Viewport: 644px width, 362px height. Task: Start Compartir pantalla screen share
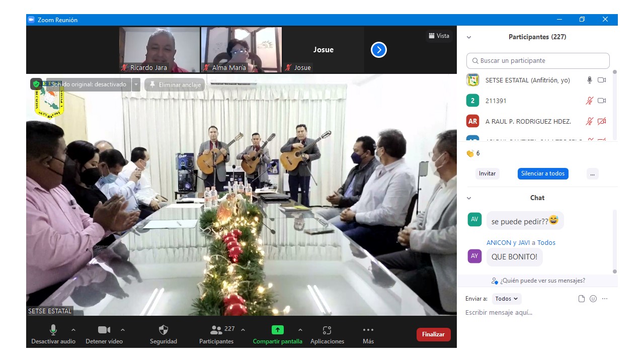point(278,334)
